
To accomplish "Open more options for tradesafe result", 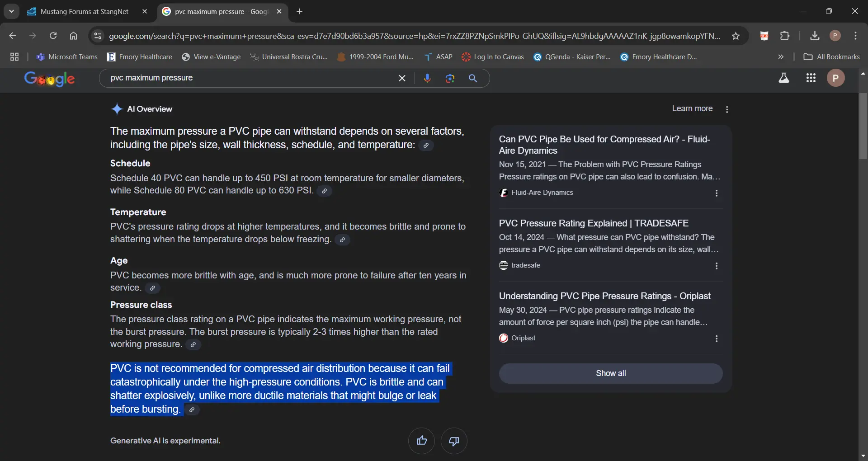I will point(717,266).
